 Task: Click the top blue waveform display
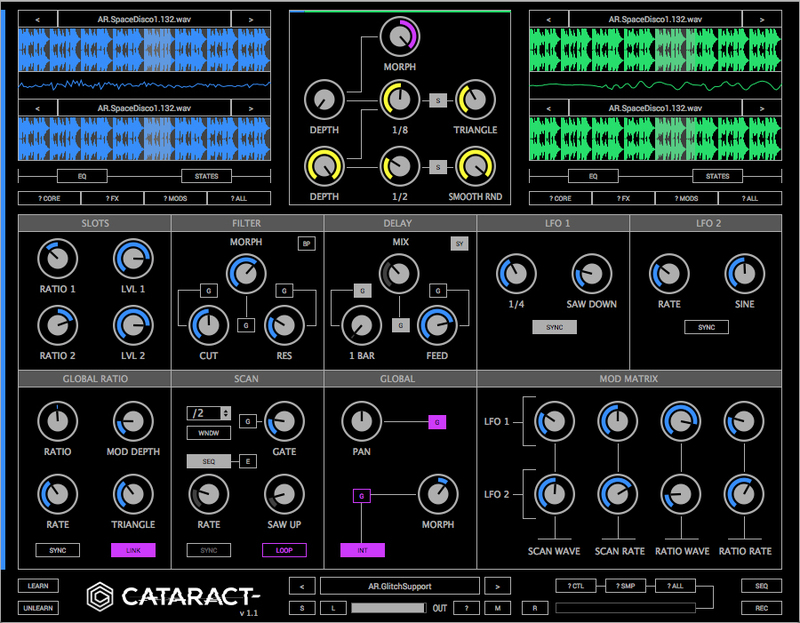tap(144, 50)
